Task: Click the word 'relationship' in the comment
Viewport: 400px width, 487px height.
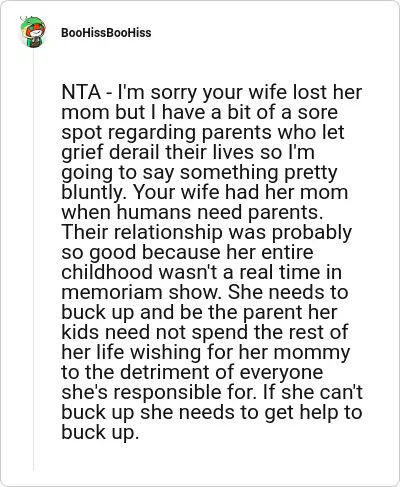Action: click(168, 234)
